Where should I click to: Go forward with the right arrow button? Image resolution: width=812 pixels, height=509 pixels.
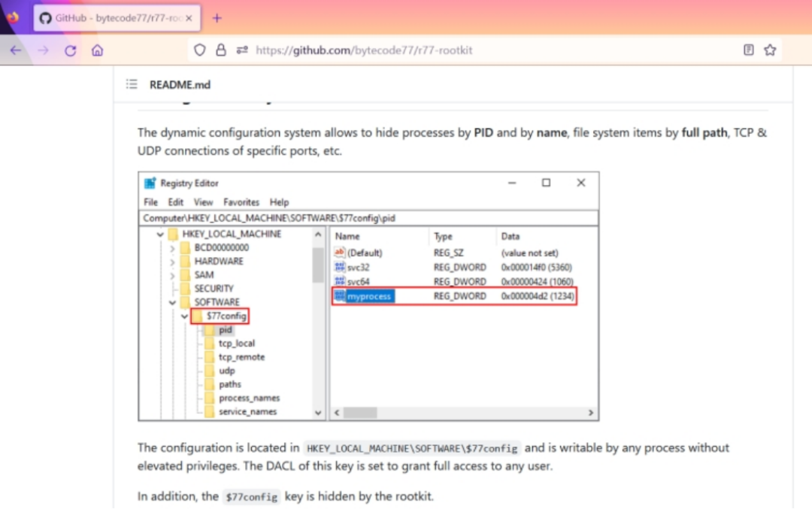[x=43, y=50]
